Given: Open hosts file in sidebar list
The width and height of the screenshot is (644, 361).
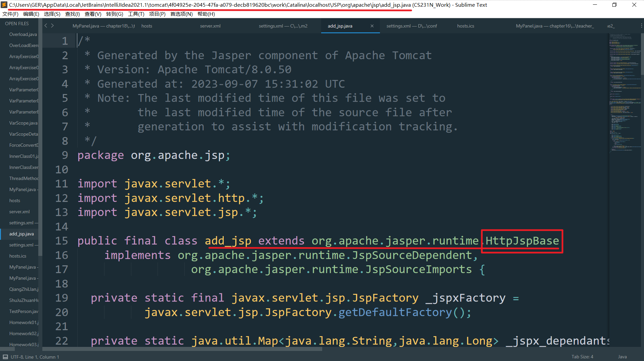Looking at the screenshot, I should 15,200.
